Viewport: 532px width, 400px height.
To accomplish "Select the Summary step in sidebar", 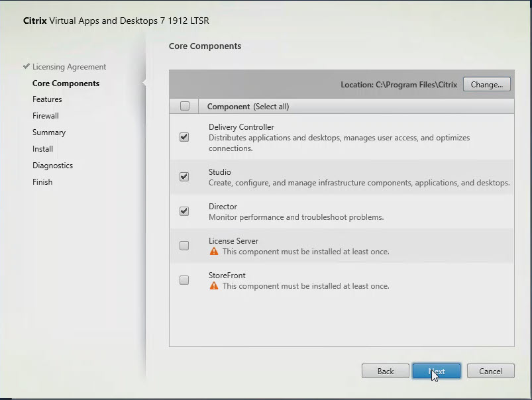I will coord(49,132).
